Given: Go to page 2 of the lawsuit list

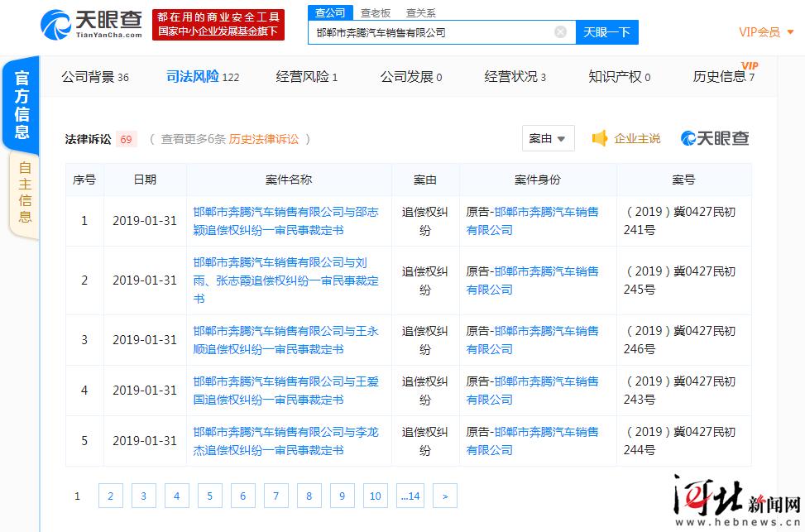Looking at the screenshot, I should (x=110, y=496).
